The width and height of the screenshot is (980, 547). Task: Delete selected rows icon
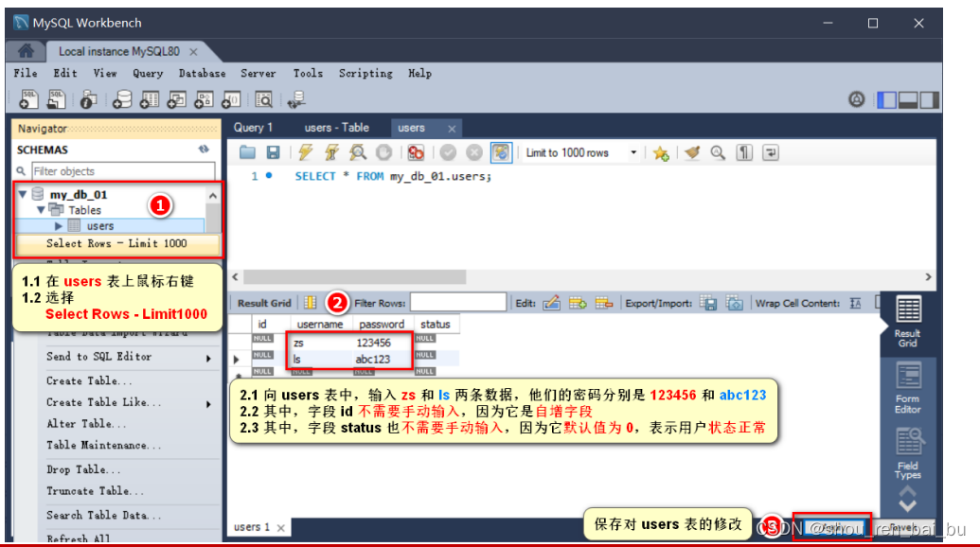(x=604, y=304)
